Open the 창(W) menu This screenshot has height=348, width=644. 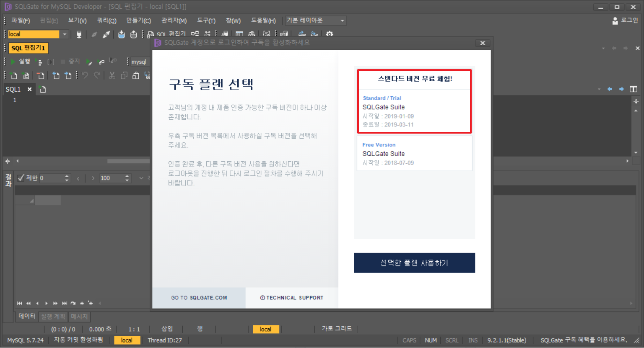point(233,21)
